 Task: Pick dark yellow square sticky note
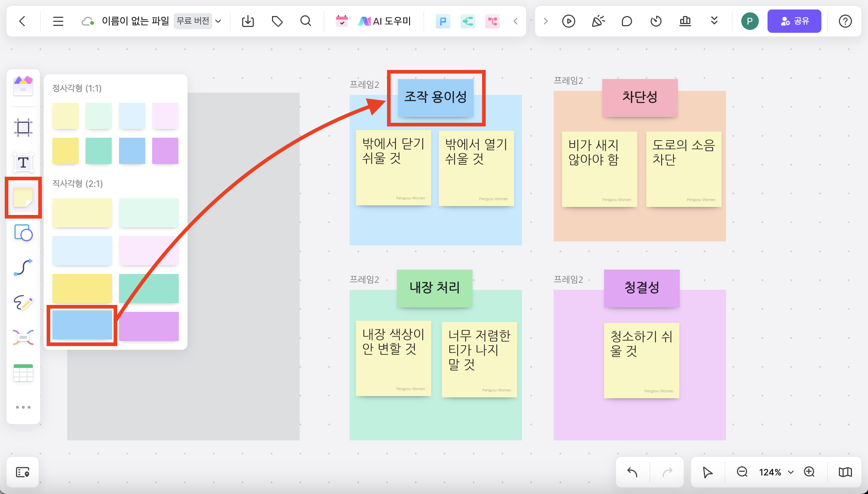point(66,151)
